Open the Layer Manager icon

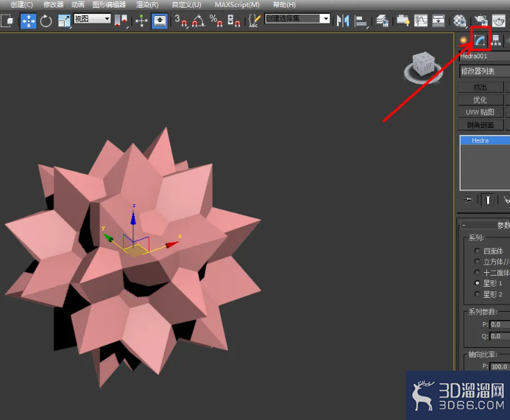click(x=382, y=21)
